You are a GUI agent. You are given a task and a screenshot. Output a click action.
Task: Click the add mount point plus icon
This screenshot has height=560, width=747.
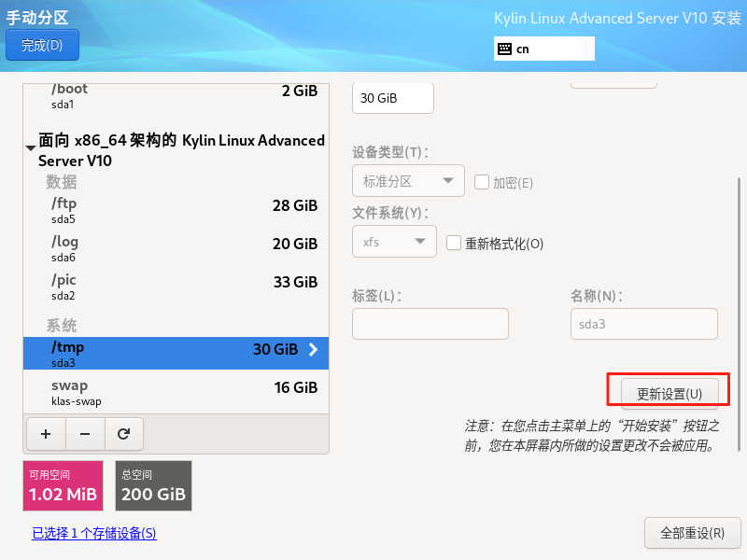click(46, 434)
